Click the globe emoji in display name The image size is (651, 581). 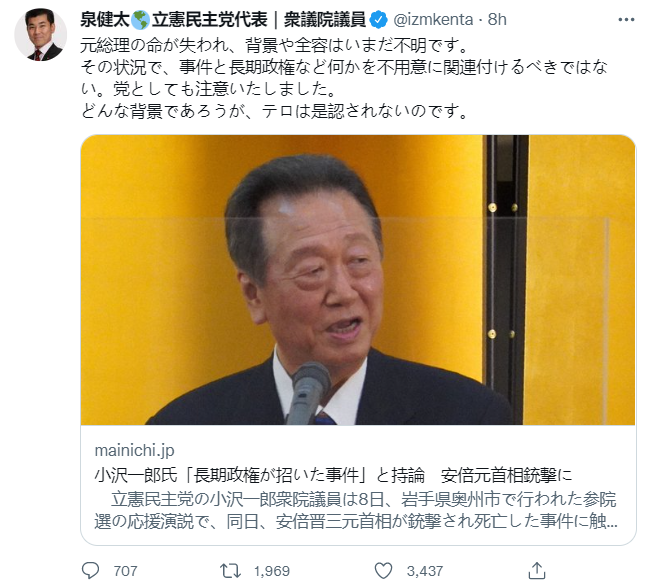[x=140, y=20]
